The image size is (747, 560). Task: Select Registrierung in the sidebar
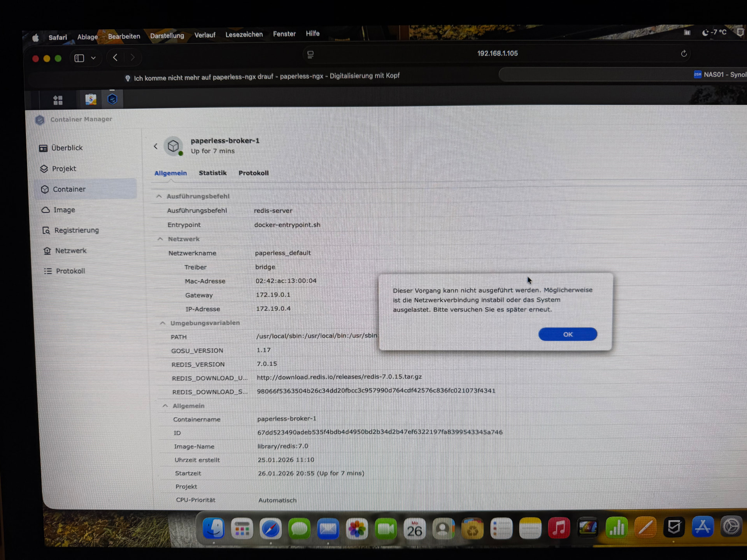(x=76, y=230)
